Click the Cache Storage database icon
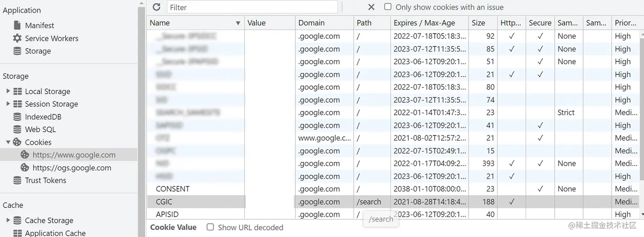This screenshot has height=237, width=644. [17, 220]
